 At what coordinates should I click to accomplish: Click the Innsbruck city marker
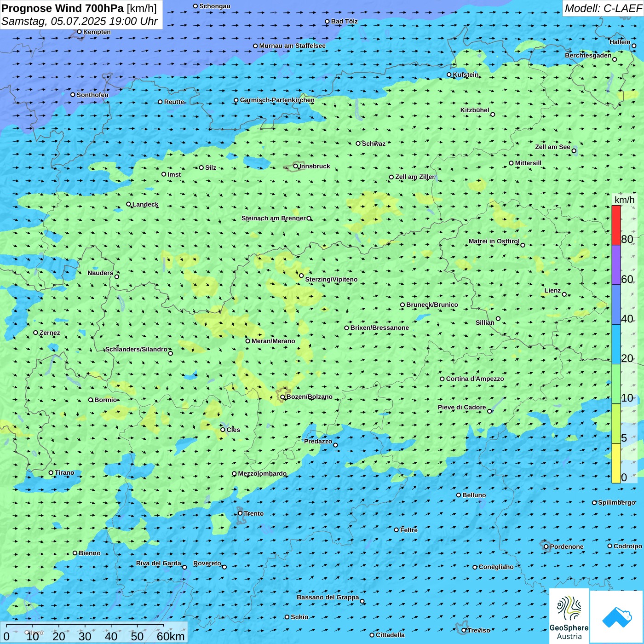click(x=296, y=167)
